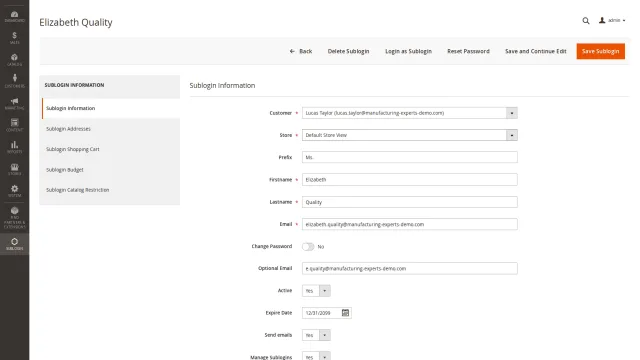Open the Reports bar chart icon

(14, 147)
